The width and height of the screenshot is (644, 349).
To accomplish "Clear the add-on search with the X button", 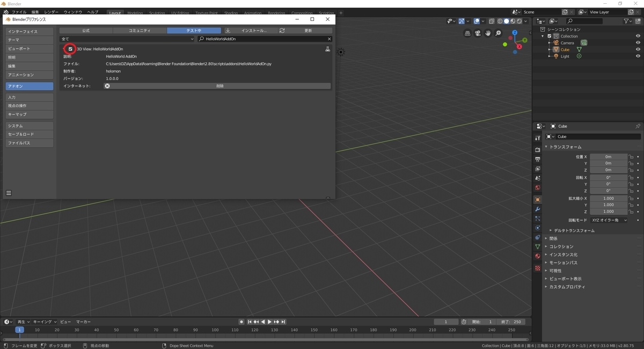I will pyautogui.click(x=330, y=39).
